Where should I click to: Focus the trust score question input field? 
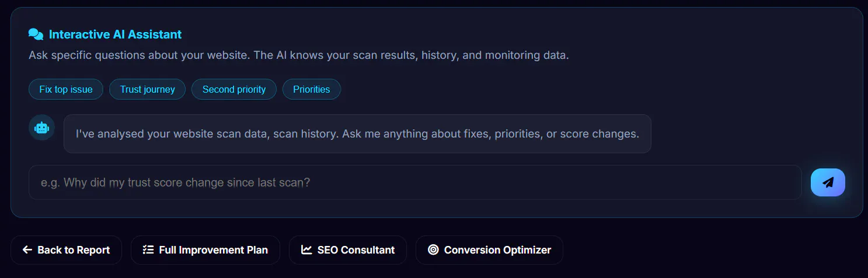point(415,182)
